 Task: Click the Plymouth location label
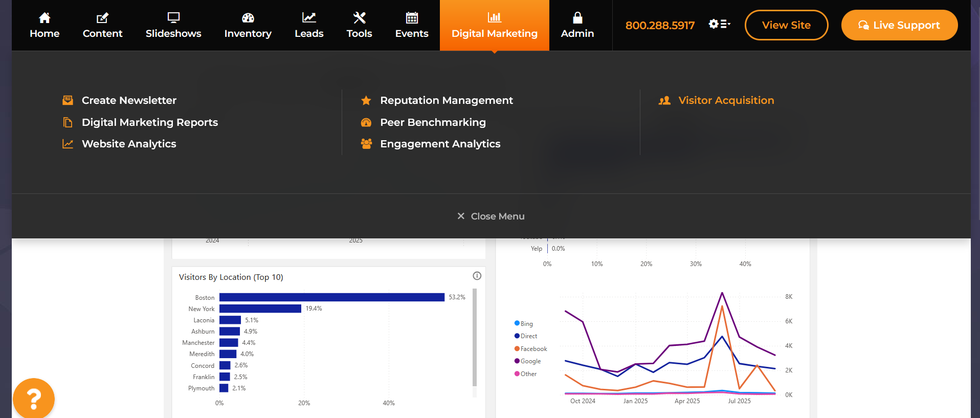[202, 388]
